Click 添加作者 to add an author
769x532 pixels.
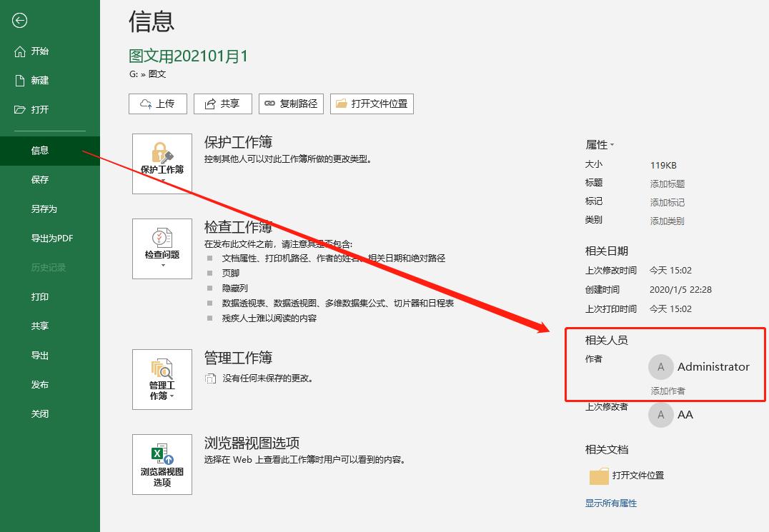(x=668, y=391)
